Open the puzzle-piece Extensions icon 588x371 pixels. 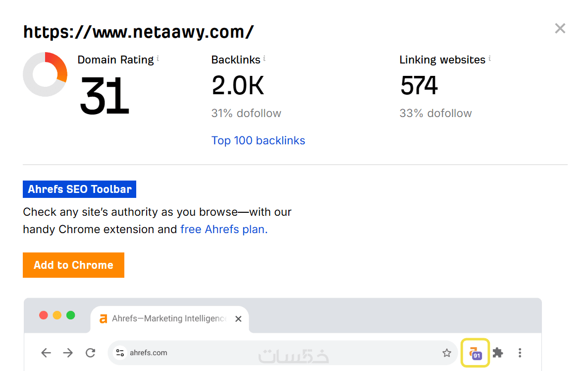pos(498,353)
